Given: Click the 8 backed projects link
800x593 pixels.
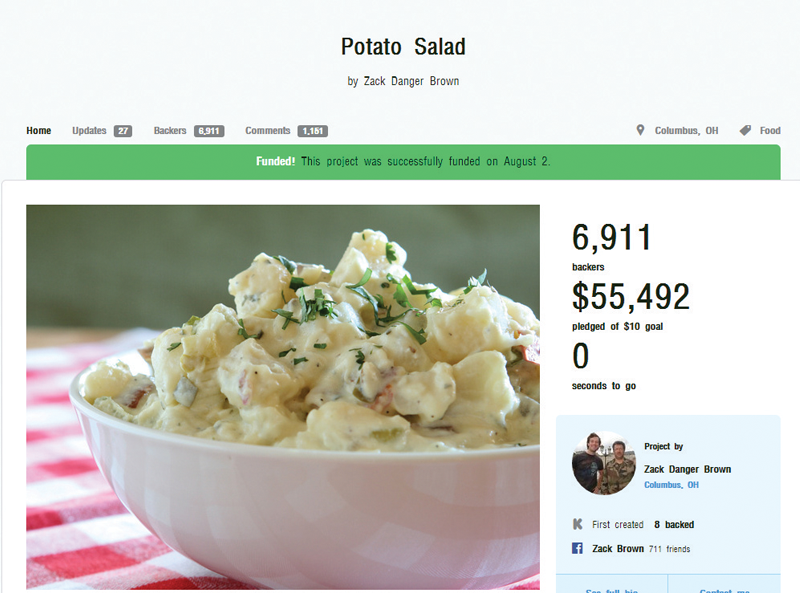Looking at the screenshot, I should (x=674, y=525).
